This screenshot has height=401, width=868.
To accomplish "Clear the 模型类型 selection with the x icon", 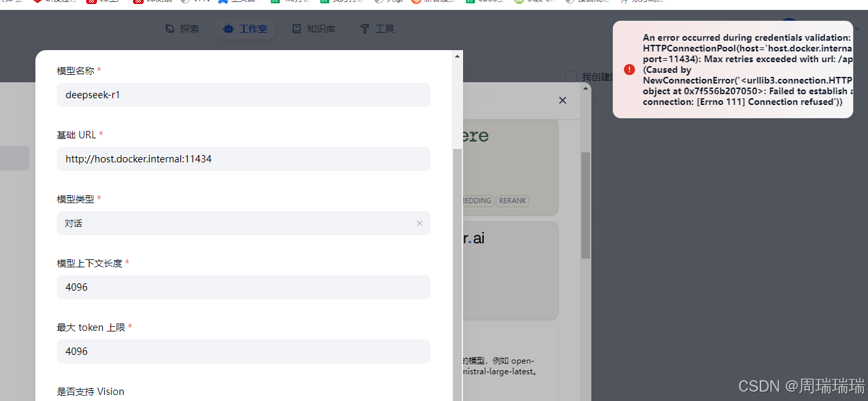I will tap(420, 223).
